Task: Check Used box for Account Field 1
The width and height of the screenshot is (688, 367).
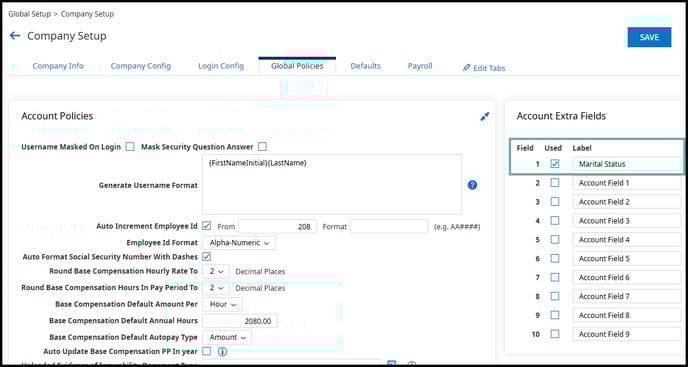Action: [x=555, y=183]
